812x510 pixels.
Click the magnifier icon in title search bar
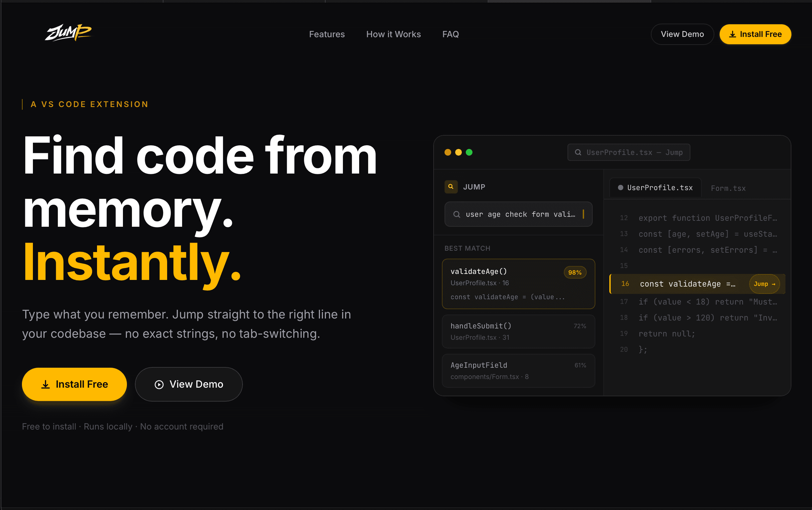tap(578, 153)
